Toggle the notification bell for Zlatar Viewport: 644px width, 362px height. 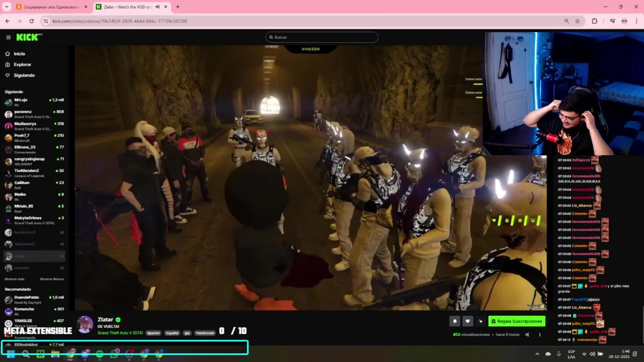[455, 321]
